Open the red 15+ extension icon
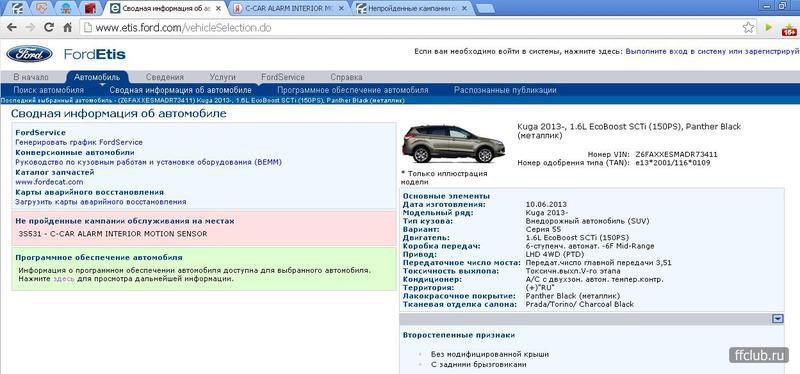This screenshot has width=800, height=374. pos(789,30)
